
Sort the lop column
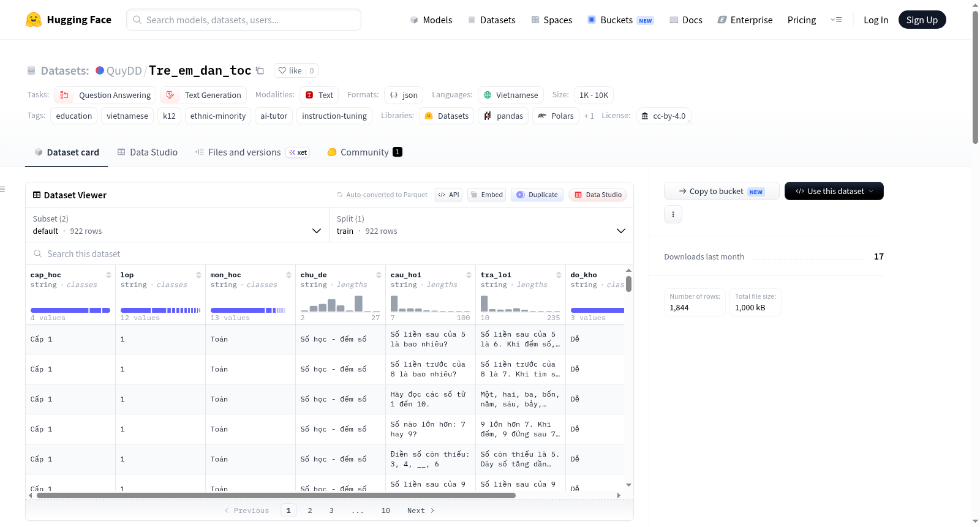tap(198, 275)
